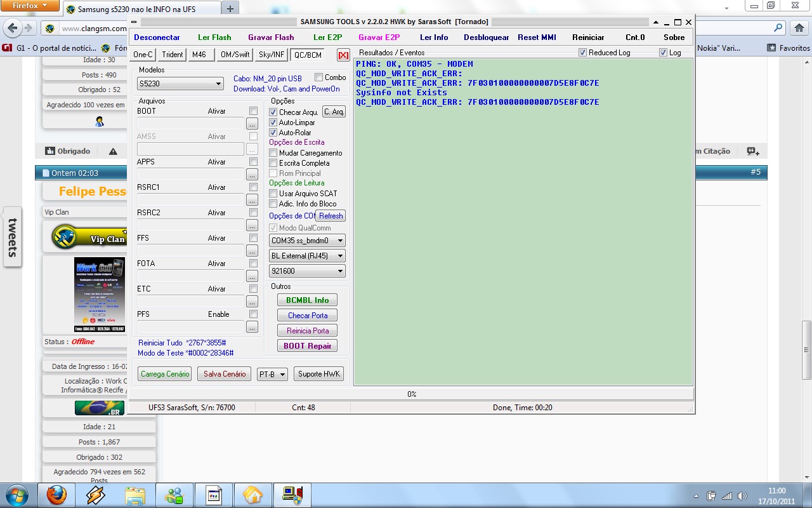Browse for PFS file with ... button
The height and width of the screenshot is (508, 812).
click(252, 327)
